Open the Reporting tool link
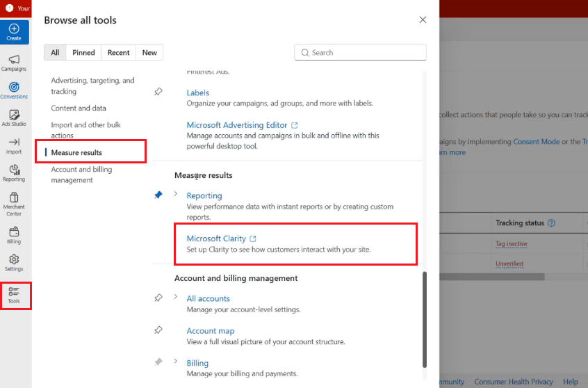Image resolution: width=588 pixels, height=388 pixels. pos(204,195)
